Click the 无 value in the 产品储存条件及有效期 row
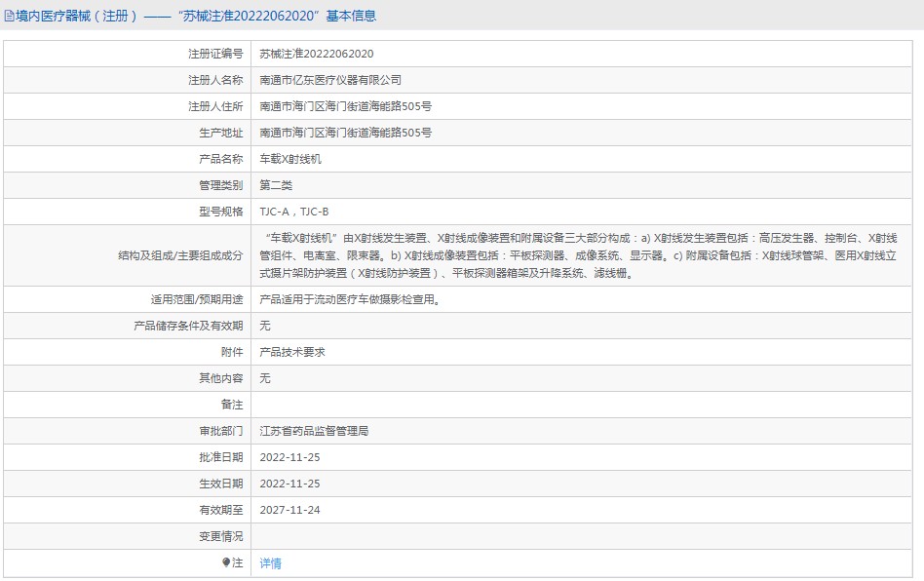924x581 pixels. tap(265, 326)
